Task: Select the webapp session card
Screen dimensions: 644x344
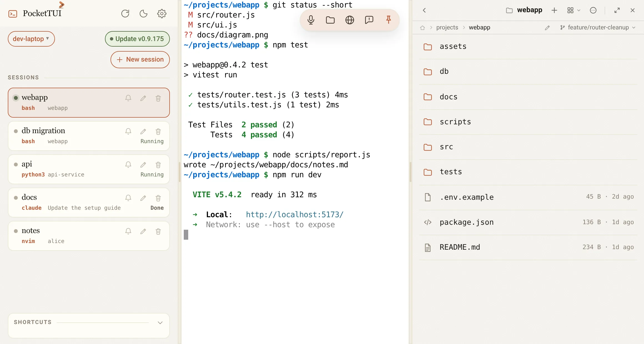Action: tap(89, 103)
